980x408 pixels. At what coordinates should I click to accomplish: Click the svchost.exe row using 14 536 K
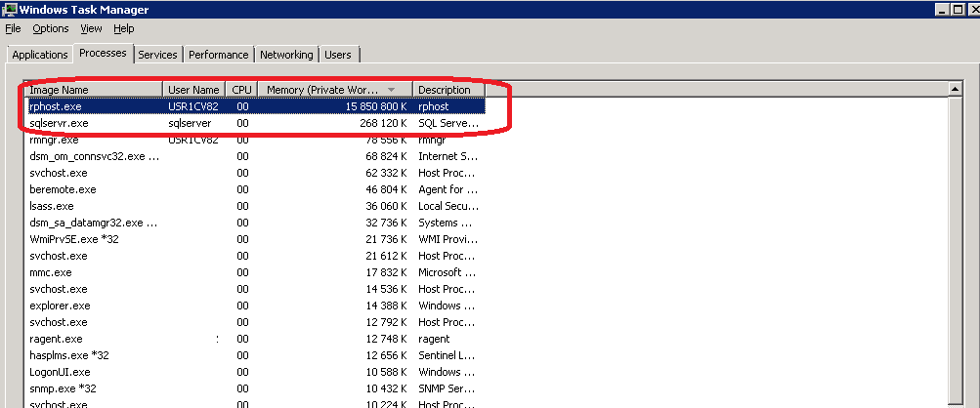click(x=256, y=289)
